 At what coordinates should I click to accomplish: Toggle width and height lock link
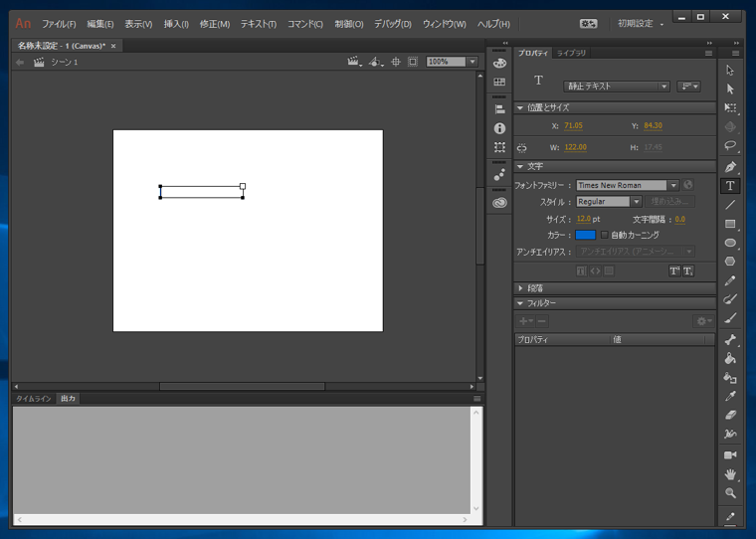pyautogui.click(x=521, y=147)
